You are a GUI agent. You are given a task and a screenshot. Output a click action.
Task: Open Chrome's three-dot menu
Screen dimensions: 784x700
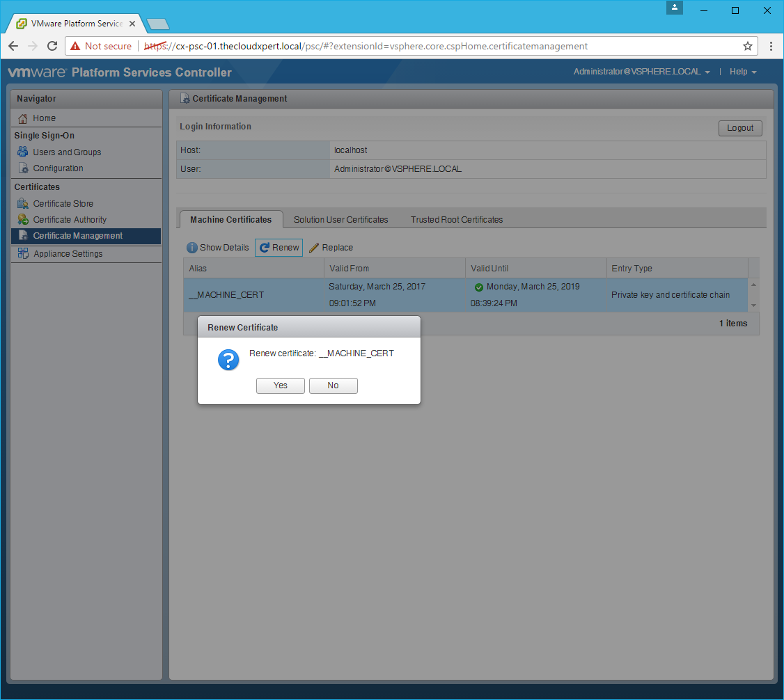[x=771, y=47]
